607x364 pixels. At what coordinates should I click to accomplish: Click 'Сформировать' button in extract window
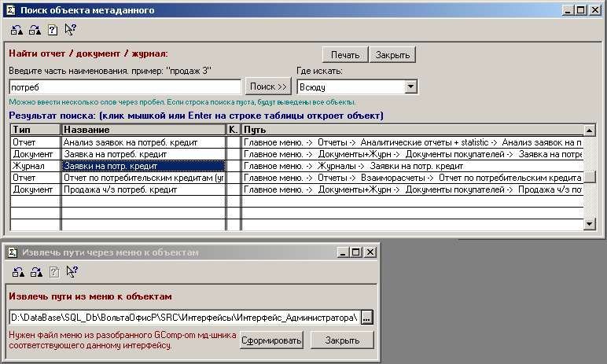(271, 340)
